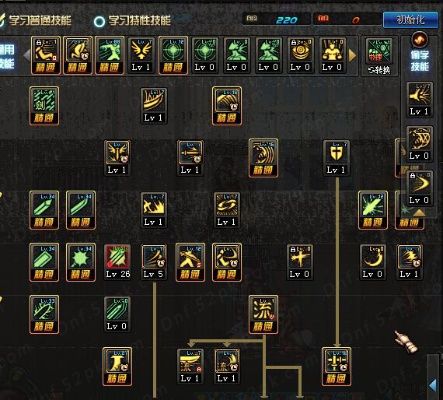Select the golden 流 character skill icon
The image size is (443, 400).
click(x=263, y=315)
